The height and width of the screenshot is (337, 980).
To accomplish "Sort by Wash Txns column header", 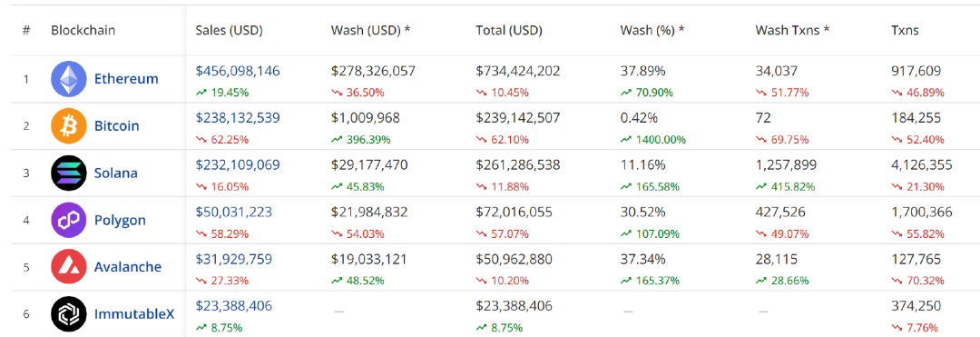I will pyautogui.click(x=792, y=30).
